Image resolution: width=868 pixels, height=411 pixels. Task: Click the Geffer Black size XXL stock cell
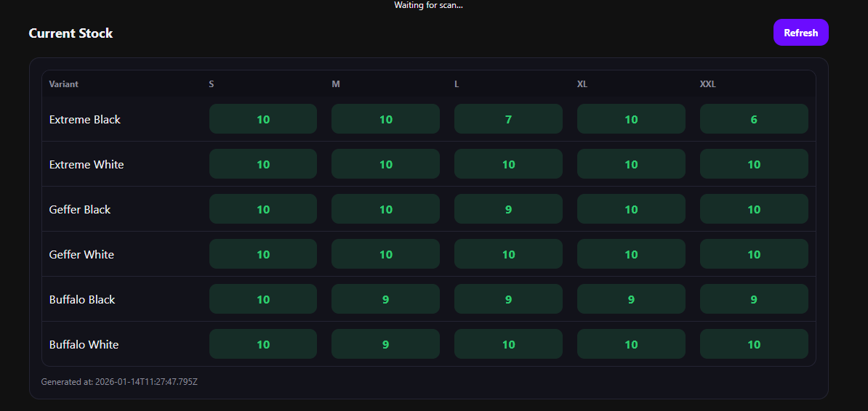[754, 209]
